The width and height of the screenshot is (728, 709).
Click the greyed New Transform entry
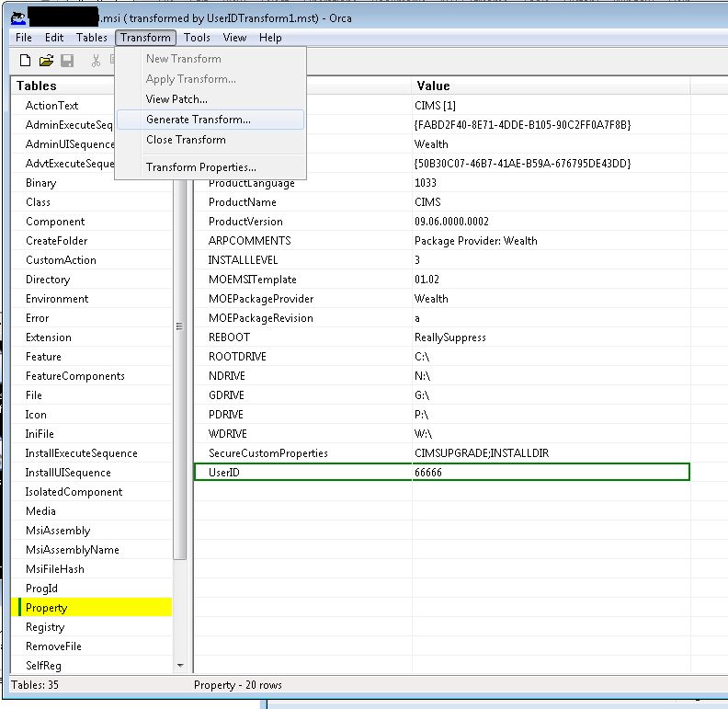click(210, 59)
